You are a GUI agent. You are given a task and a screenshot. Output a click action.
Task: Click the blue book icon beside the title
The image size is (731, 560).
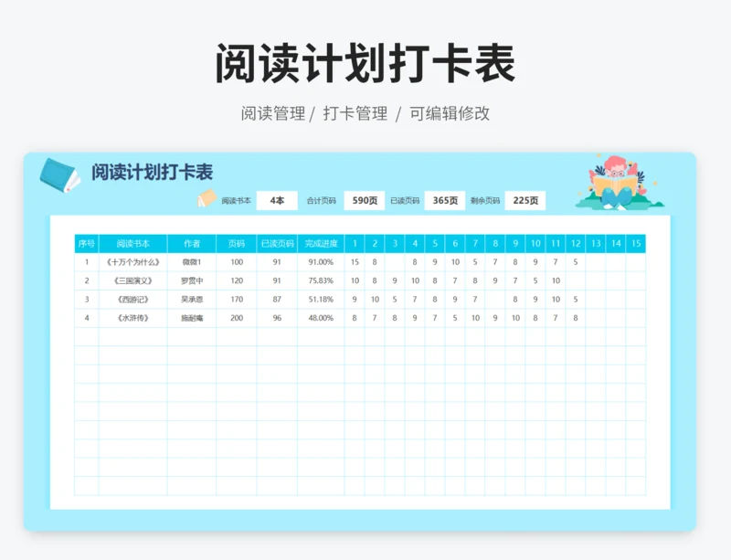[60, 175]
